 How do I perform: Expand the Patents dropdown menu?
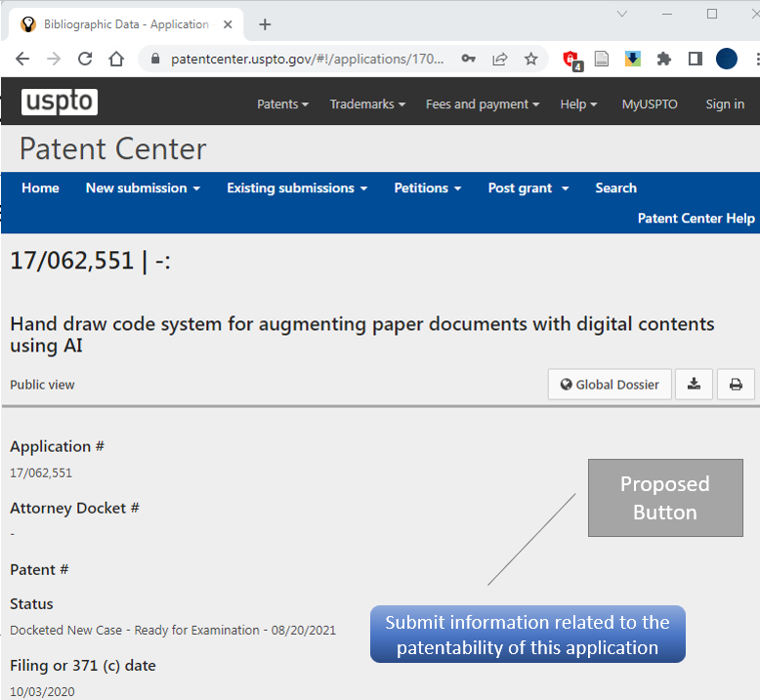(282, 104)
